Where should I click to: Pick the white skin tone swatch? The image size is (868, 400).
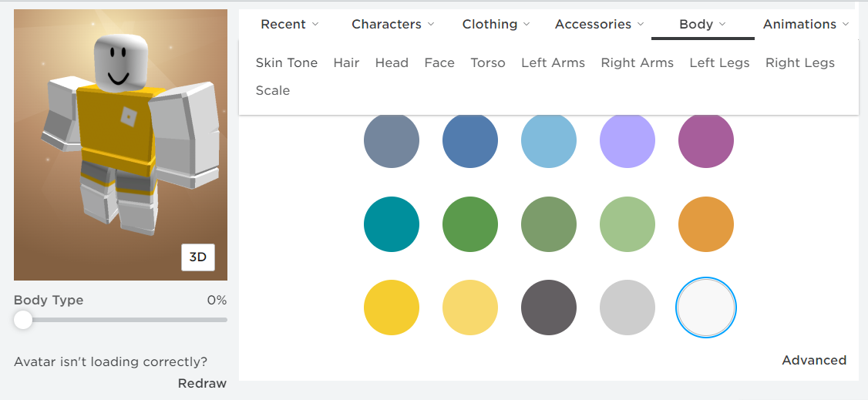[706, 308]
